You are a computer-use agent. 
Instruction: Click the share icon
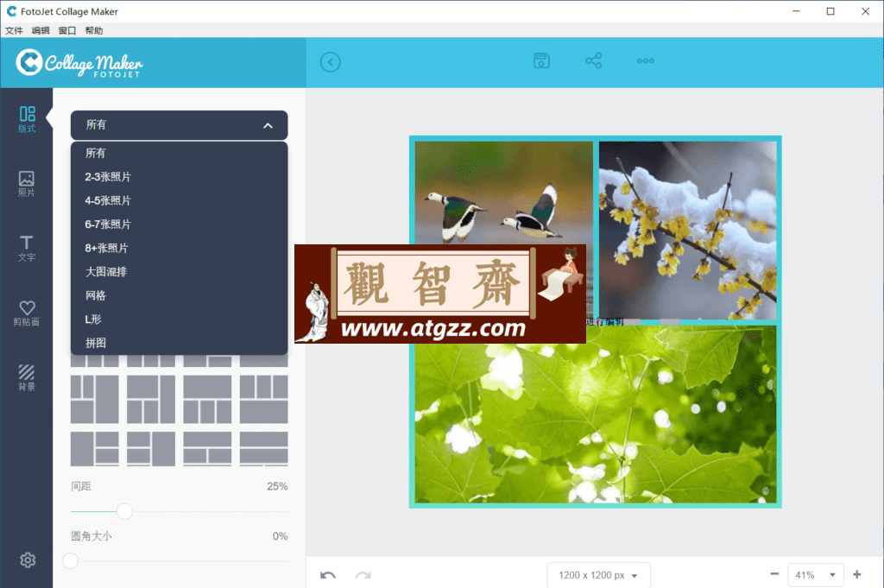[594, 61]
